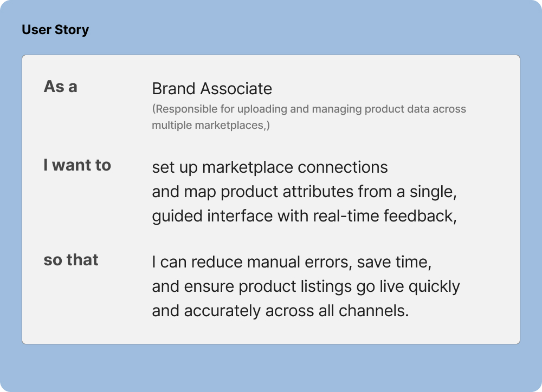Viewport: 542px width, 392px height.
Task: Select the words "from a single,"
Action: coord(407,192)
